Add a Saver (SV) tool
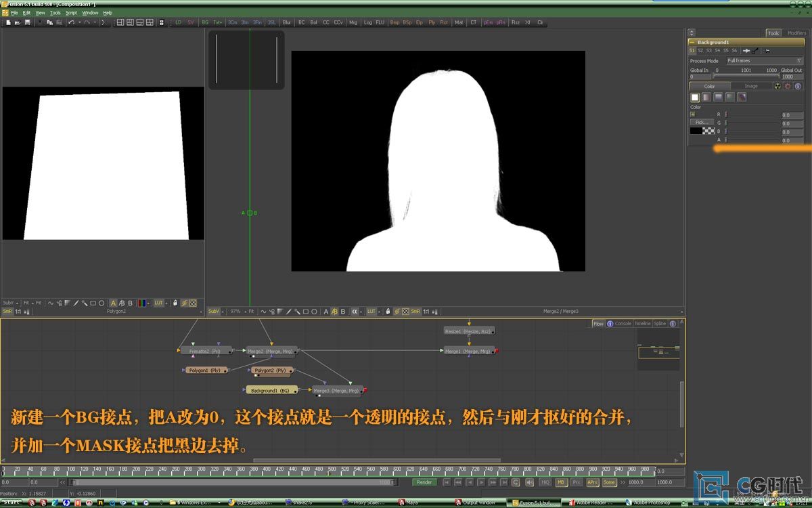This screenshot has width=812, height=508. (x=190, y=22)
